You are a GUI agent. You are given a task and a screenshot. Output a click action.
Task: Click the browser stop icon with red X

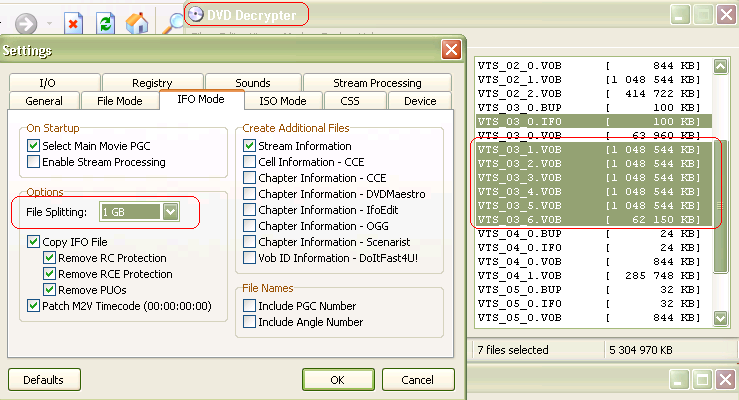click(73, 23)
